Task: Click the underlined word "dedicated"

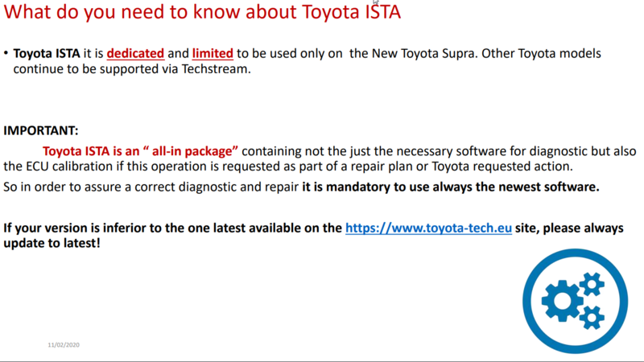Action: tap(135, 53)
